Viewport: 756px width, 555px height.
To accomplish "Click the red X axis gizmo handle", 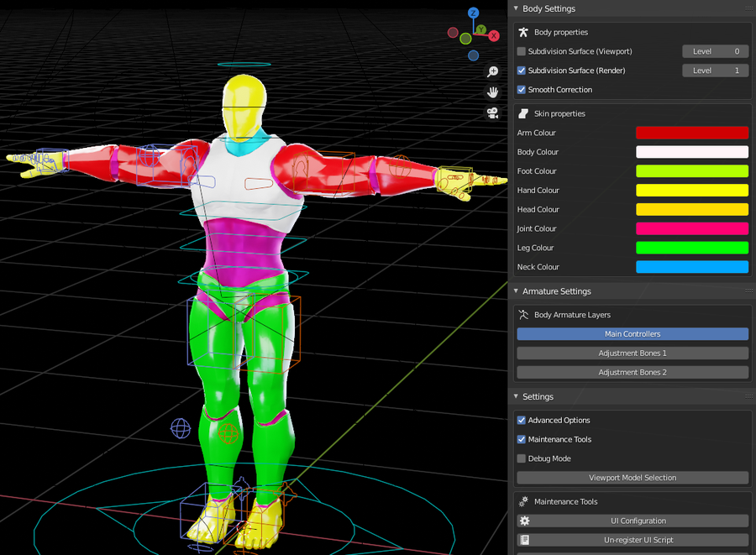I will click(494, 35).
